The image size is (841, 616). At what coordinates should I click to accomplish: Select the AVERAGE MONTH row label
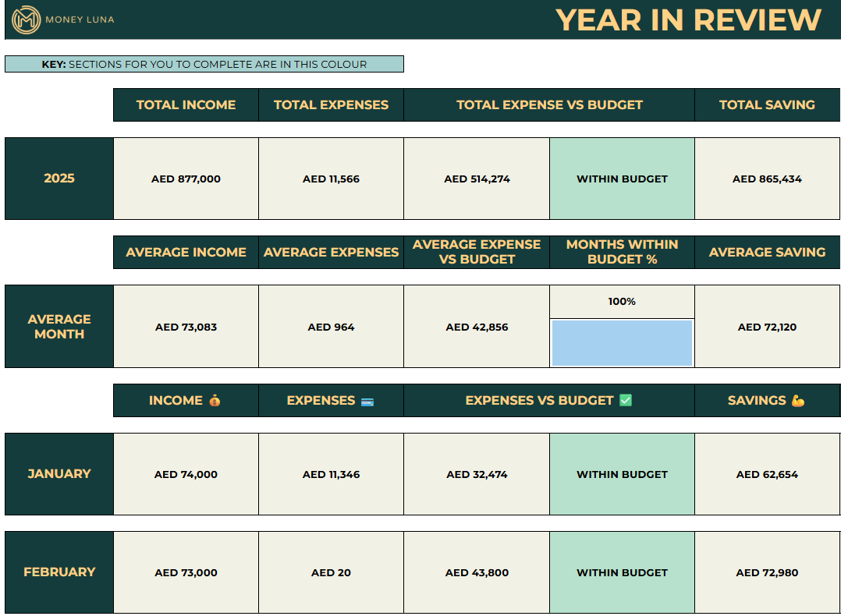[59, 327]
